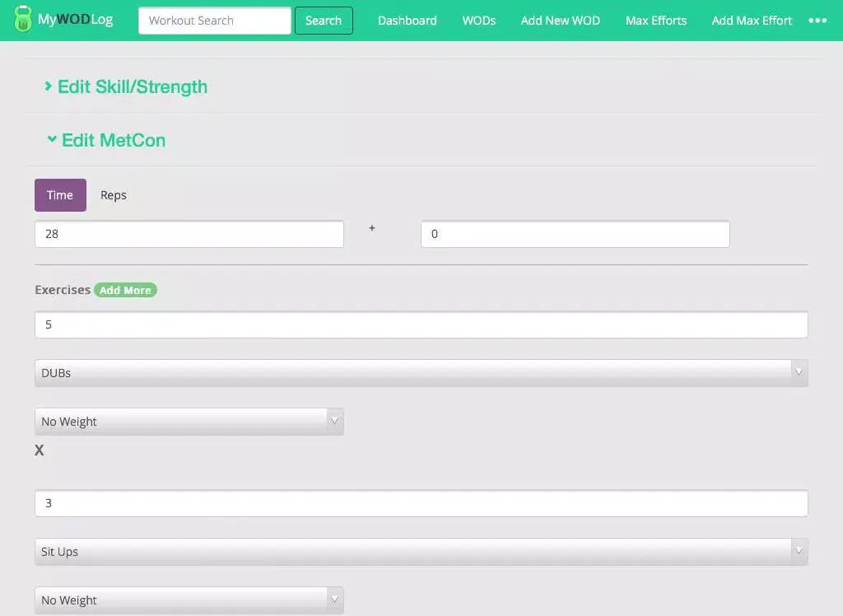The width and height of the screenshot is (843, 616).
Task: Collapse the Edit MetCon section
Action: point(106,140)
